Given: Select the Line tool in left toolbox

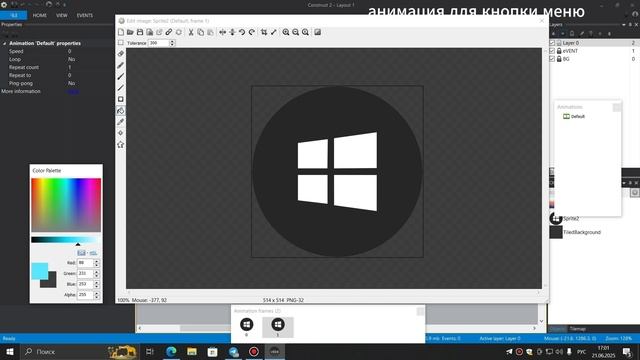Looking at the screenshot, I should coord(120,88).
